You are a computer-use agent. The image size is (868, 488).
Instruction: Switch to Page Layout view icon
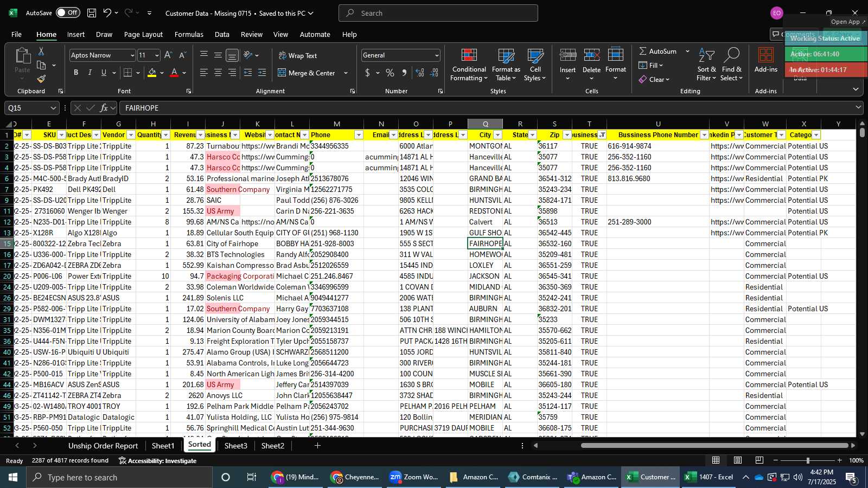738,460
